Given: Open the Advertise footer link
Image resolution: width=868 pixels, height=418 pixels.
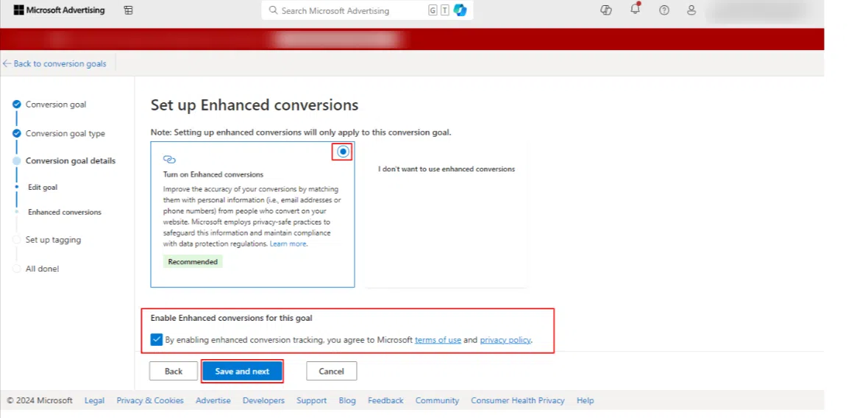Looking at the screenshot, I should (x=213, y=400).
